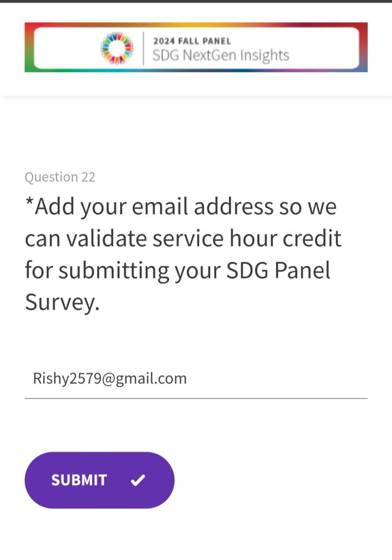Click the SUBMIT text label
392x560 pixels.
79,480
